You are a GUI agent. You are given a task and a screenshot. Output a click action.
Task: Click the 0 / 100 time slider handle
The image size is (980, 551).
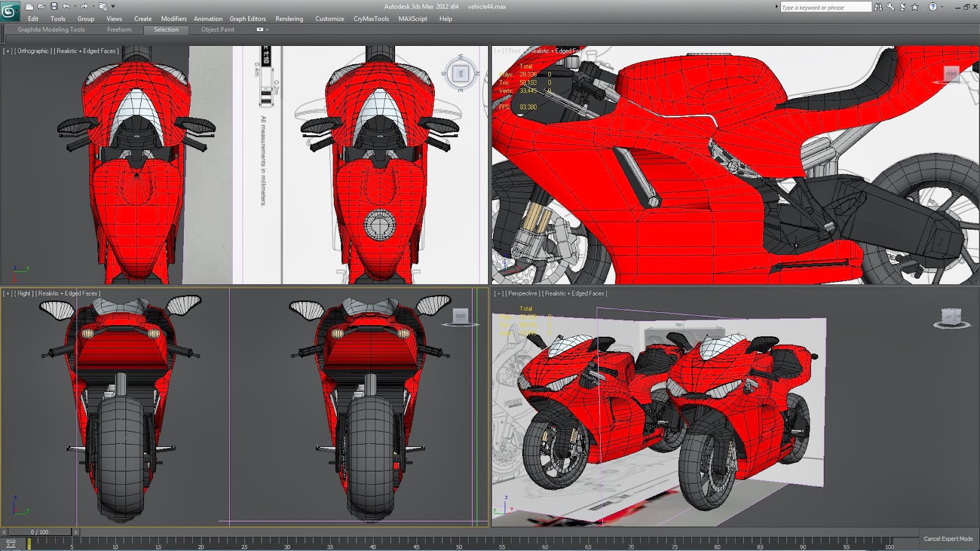coord(39,532)
